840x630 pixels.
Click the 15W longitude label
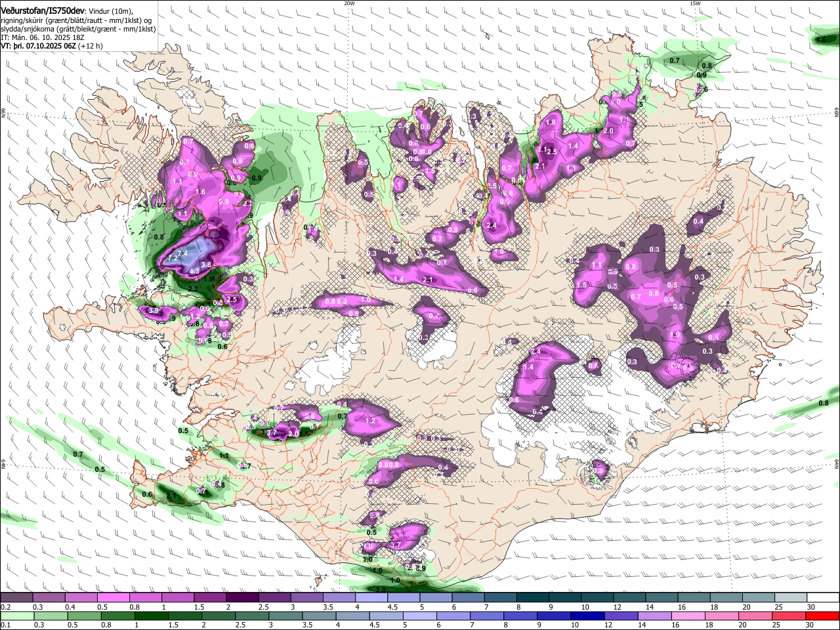(695, 3)
